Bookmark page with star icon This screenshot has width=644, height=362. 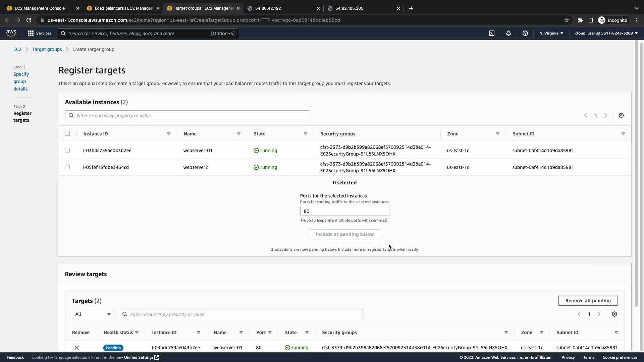pos(567,20)
